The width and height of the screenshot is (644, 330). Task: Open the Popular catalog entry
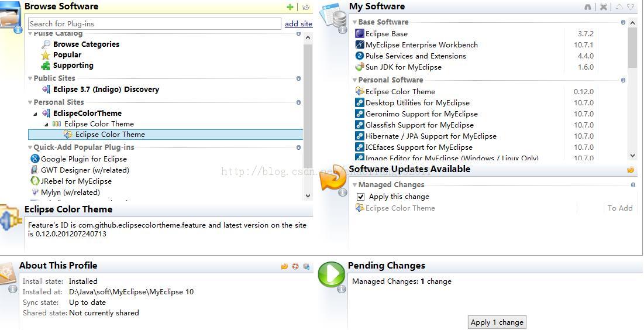(x=67, y=55)
